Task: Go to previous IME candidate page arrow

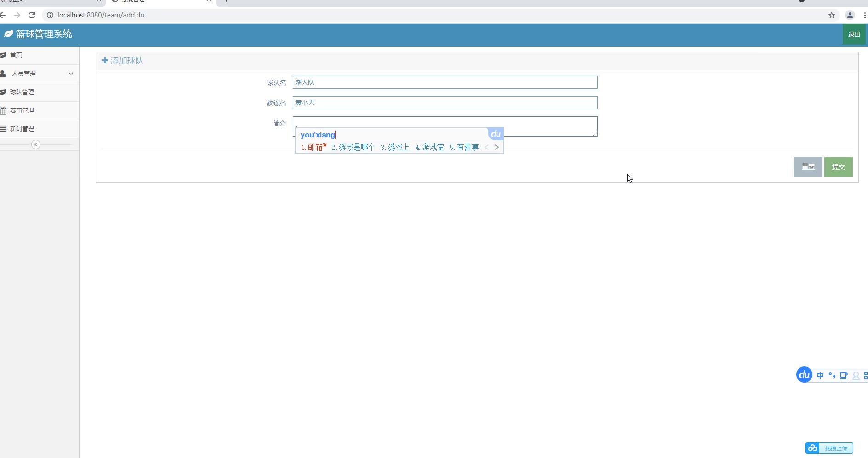Action: 486,147
